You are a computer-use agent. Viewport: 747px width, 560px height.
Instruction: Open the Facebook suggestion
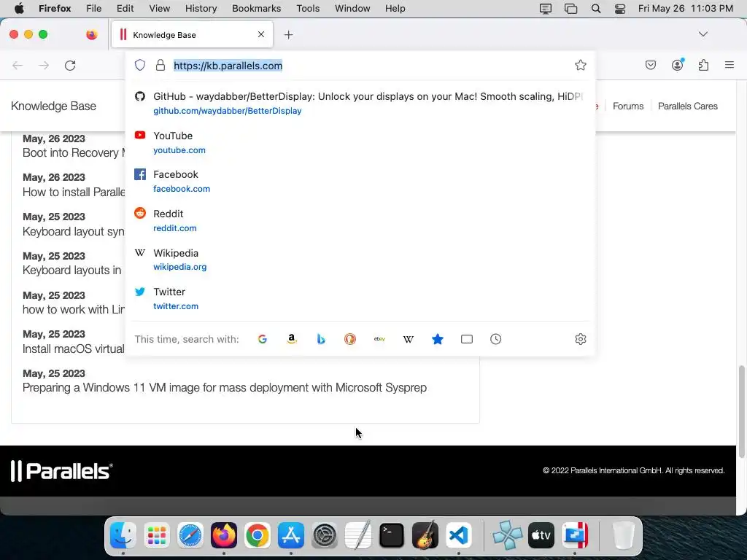[360, 181]
